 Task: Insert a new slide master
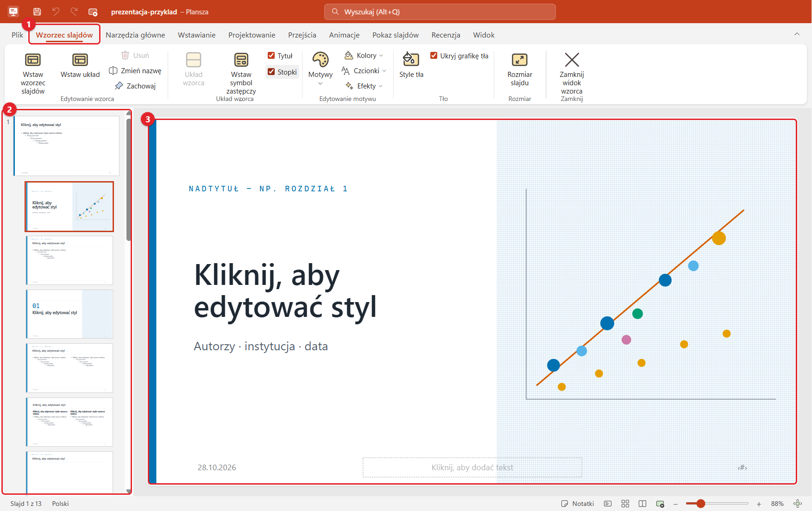(x=33, y=73)
